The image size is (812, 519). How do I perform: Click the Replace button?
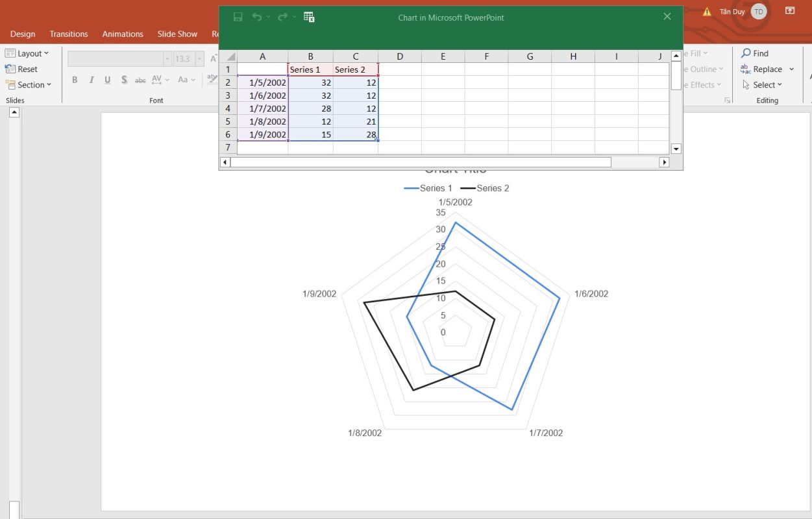click(x=767, y=69)
